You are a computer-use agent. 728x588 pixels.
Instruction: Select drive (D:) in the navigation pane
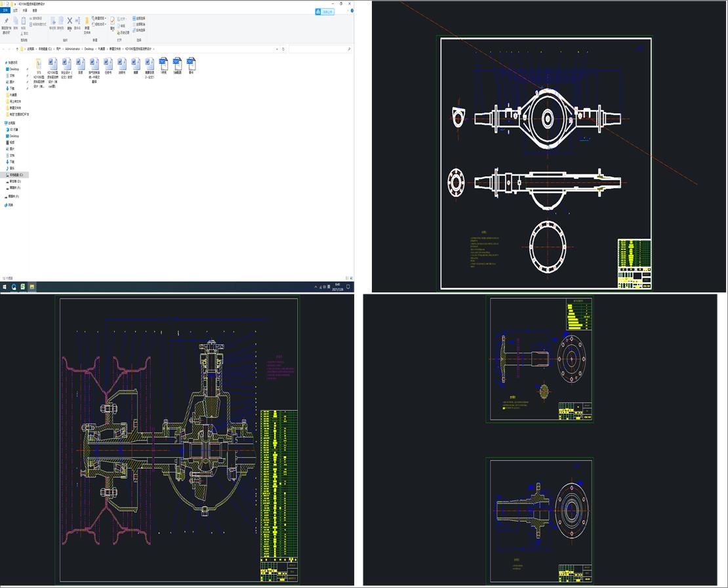click(x=14, y=182)
